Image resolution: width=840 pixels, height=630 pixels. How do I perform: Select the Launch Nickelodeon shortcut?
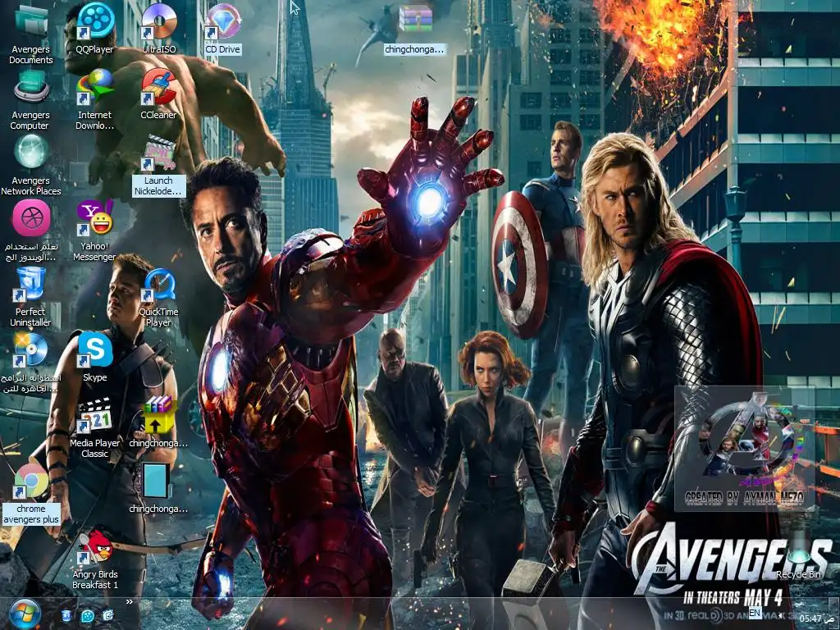tap(158, 166)
